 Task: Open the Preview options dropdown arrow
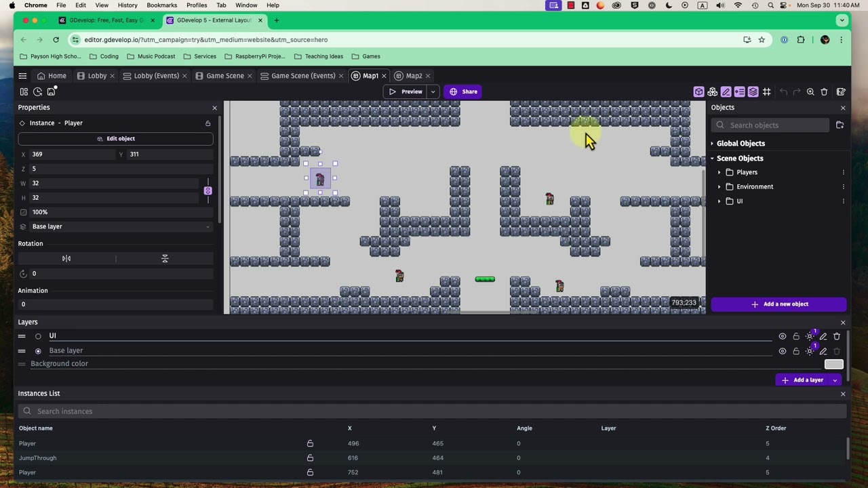coord(433,91)
